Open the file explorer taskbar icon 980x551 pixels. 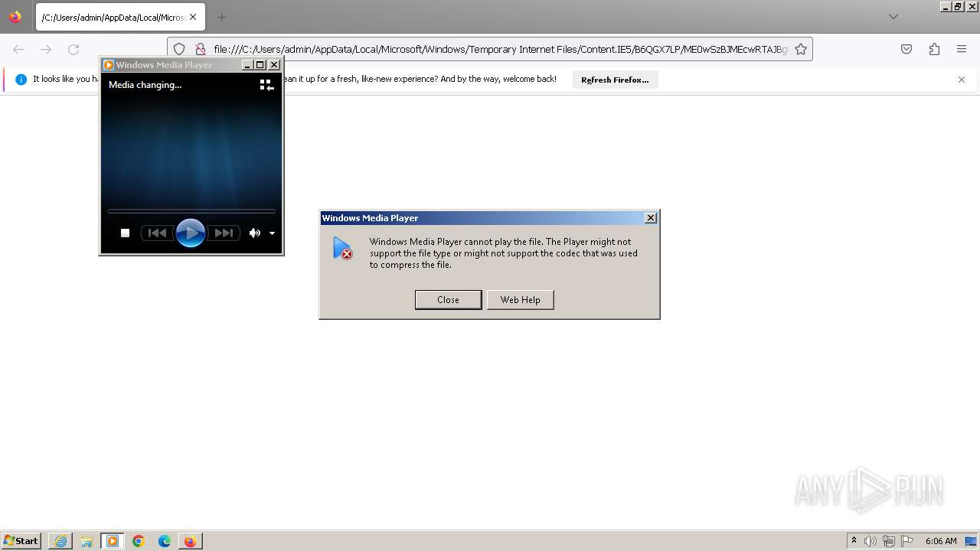[x=87, y=541]
